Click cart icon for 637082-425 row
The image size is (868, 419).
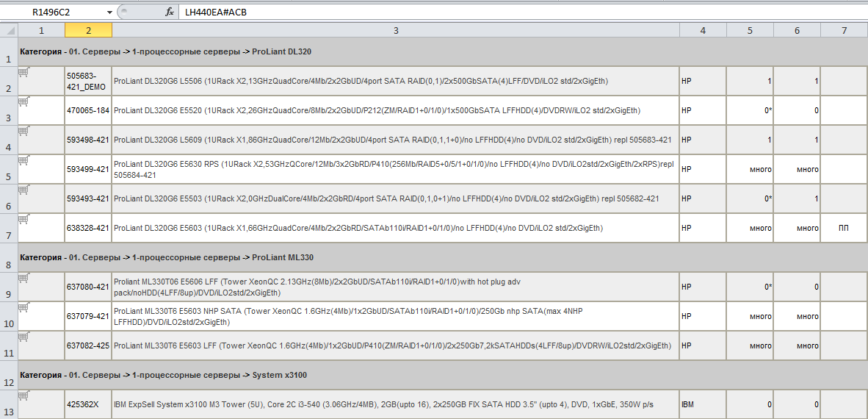tap(23, 337)
